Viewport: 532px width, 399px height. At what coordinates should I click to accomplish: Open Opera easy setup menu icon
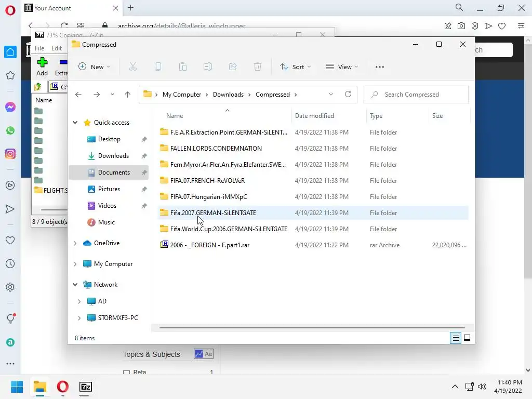[521, 26]
